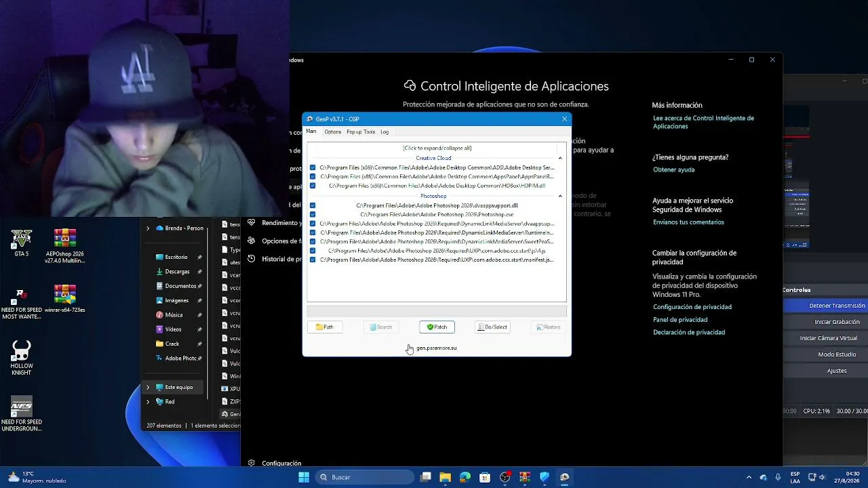This screenshot has width=868, height=488.
Task: Expand Brenda - Personal in Explorer sidebar
Action: click(148, 228)
